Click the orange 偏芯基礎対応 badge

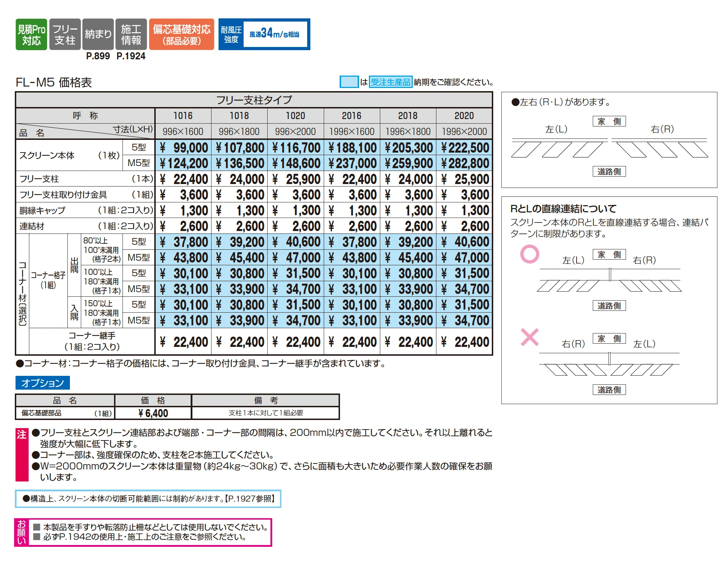[x=181, y=34]
